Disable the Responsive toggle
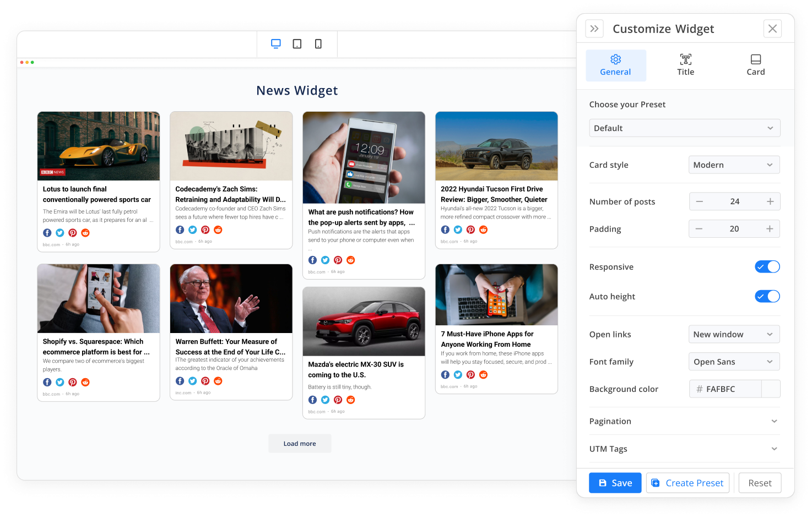 [767, 266]
